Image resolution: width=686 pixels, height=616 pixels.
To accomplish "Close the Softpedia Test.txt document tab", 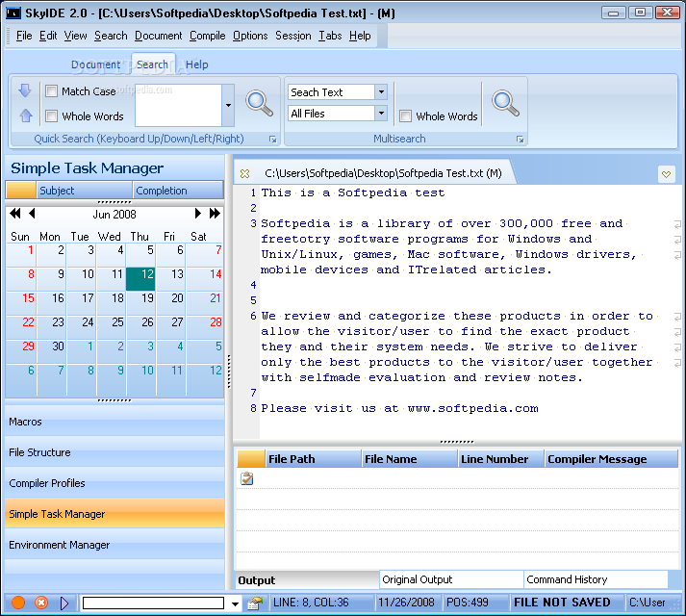I will click(x=245, y=174).
